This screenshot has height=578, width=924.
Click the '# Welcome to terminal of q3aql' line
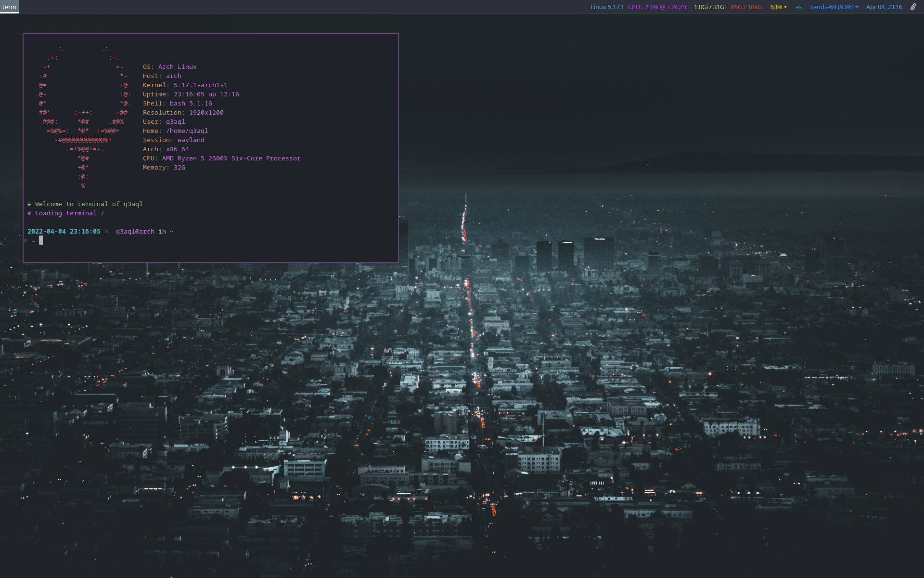coord(85,204)
